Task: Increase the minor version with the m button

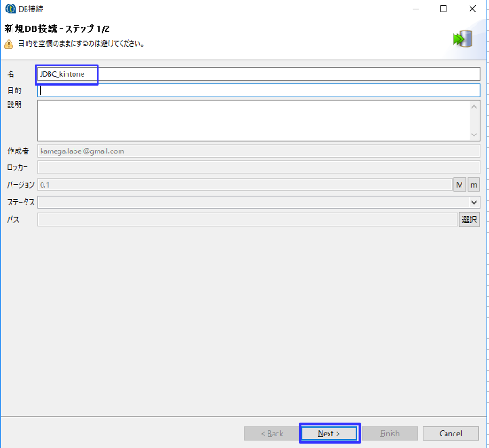Action: pos(474,185)
